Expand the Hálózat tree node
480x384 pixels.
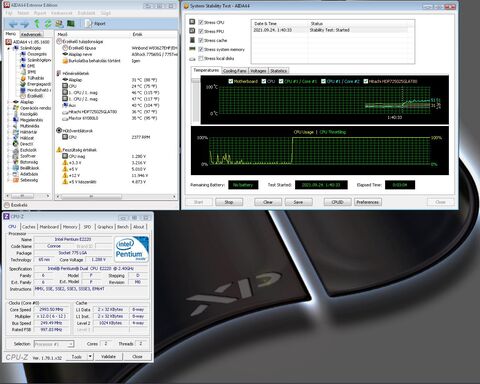[x=9, y=138]
